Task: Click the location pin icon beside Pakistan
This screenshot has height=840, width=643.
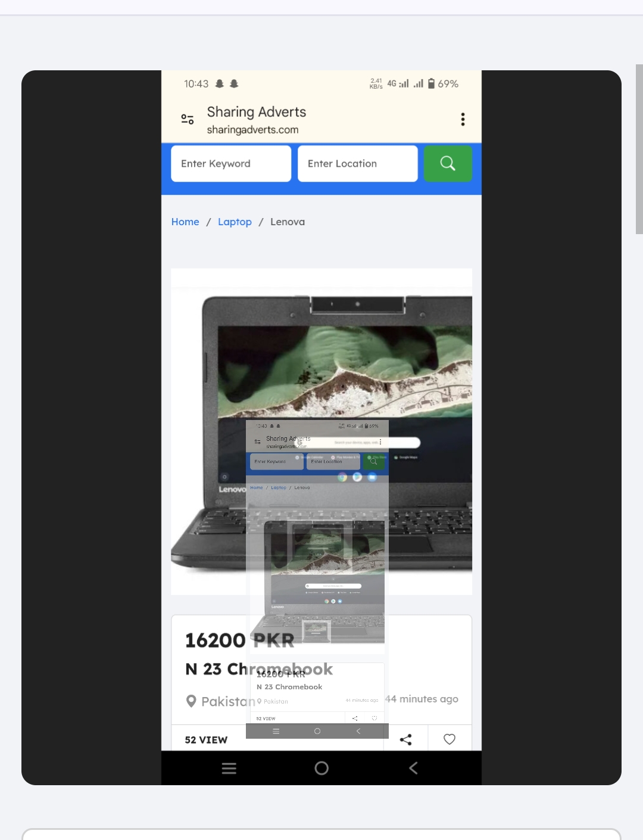Action: click(191, 701)
